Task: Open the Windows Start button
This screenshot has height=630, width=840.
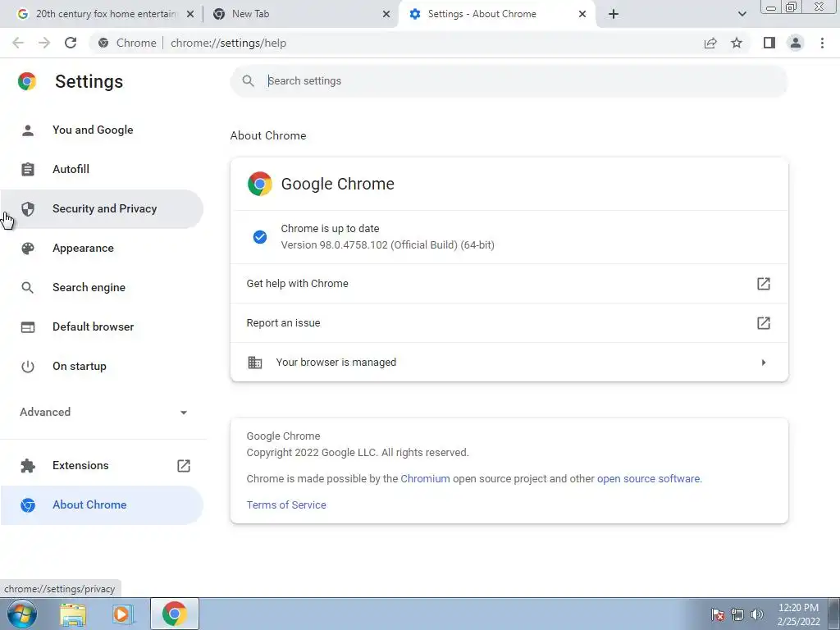Action: pyautogui.click(x=21, y=614)
